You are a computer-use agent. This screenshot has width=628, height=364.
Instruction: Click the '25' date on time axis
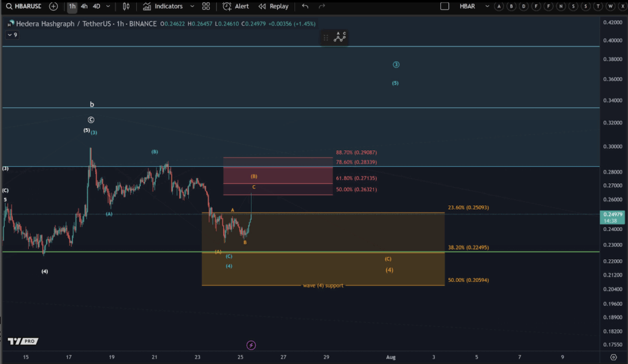tap(240, 357)
